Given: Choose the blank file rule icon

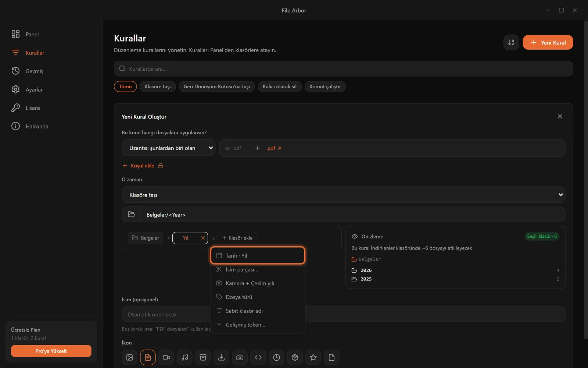Looking at the screenshot, I should pyautogui.click(x=331, y=357).
